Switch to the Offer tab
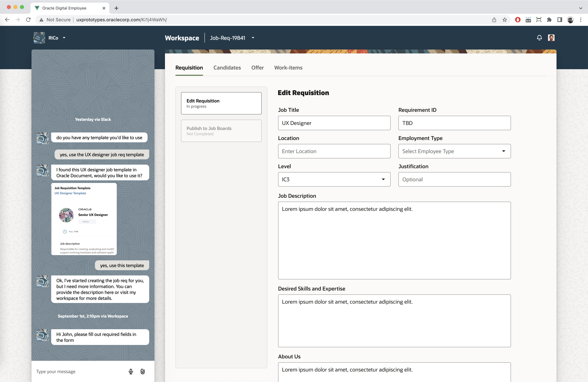Screen dimensions: 588x382 pyautogui.click(x=257, y=68)
